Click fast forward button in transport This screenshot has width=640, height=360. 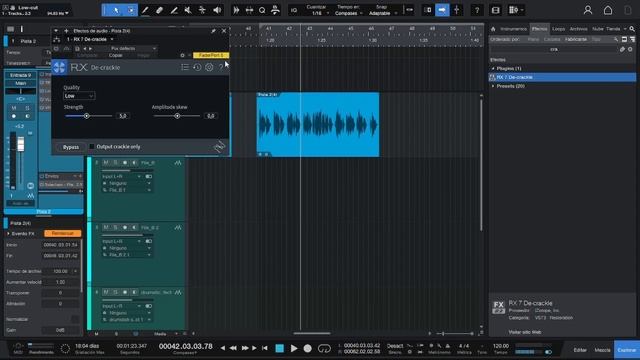coord(244,348)
